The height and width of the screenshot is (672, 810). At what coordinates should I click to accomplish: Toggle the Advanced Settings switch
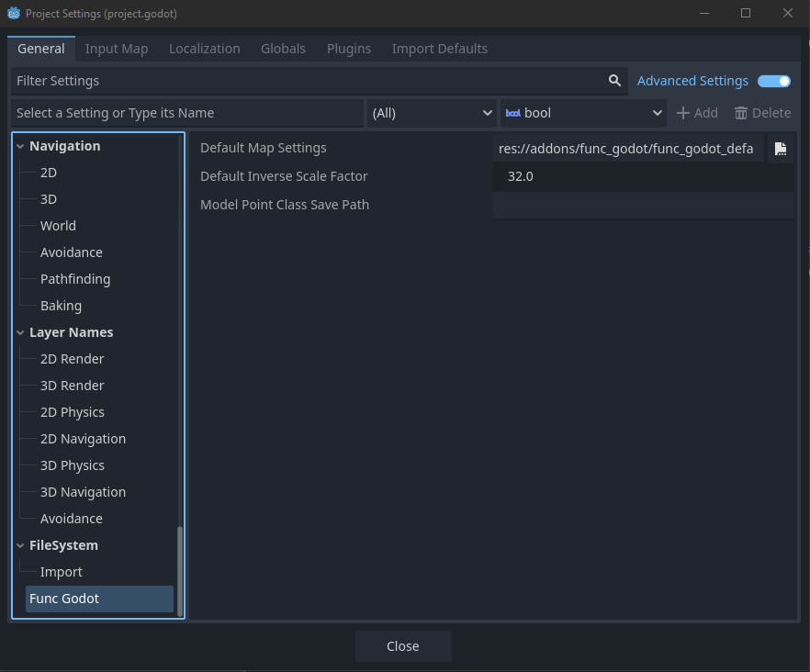pyautogui.click(x=773, y=81)
